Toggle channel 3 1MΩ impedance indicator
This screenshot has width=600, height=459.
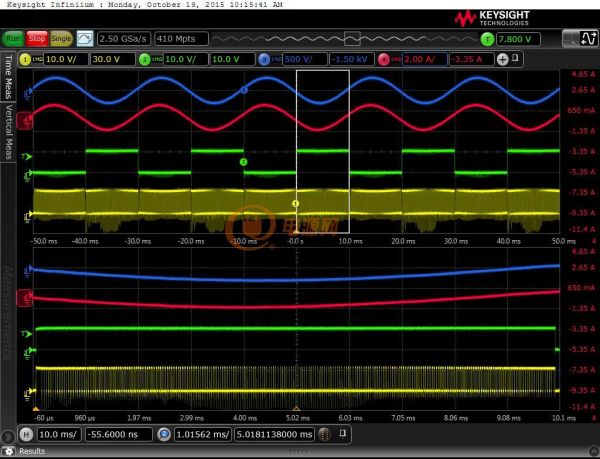[x=276, y=59]
